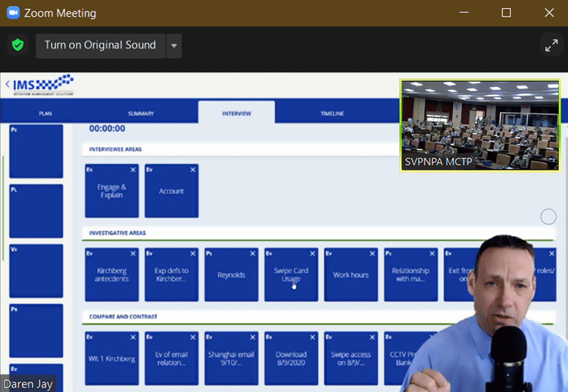
Task: Remove the Reynolds card
Action: (x=253, y=254)
